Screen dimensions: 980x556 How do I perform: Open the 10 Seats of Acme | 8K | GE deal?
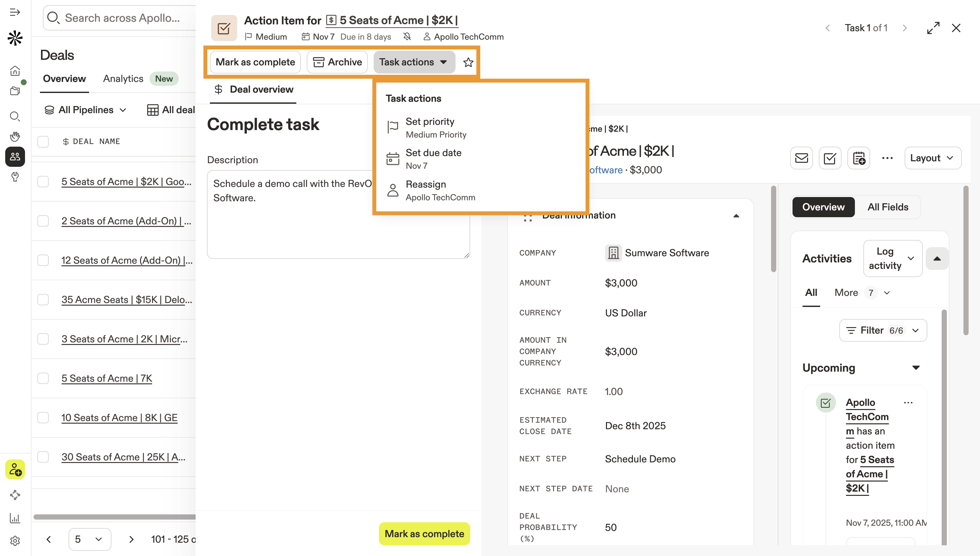120,418
